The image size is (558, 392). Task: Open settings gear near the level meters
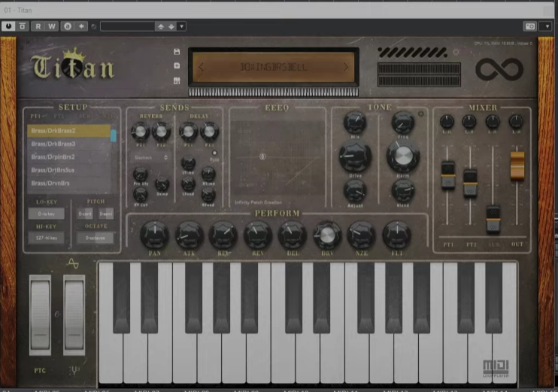pyautogui.click(x=456, y=53)
